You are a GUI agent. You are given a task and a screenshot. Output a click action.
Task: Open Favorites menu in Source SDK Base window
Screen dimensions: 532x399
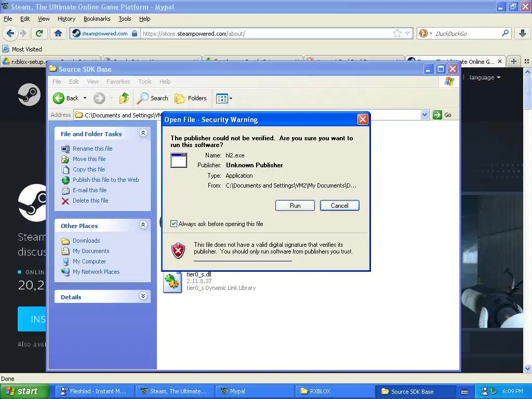118,82
